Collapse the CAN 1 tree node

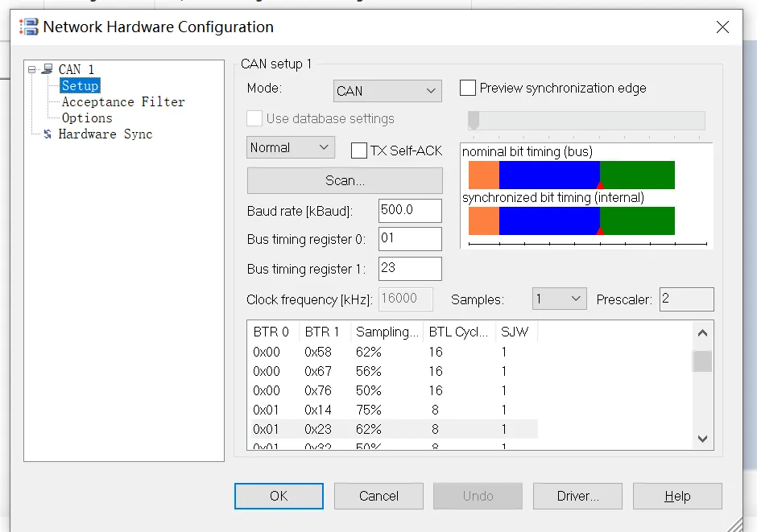click(32, 69)
